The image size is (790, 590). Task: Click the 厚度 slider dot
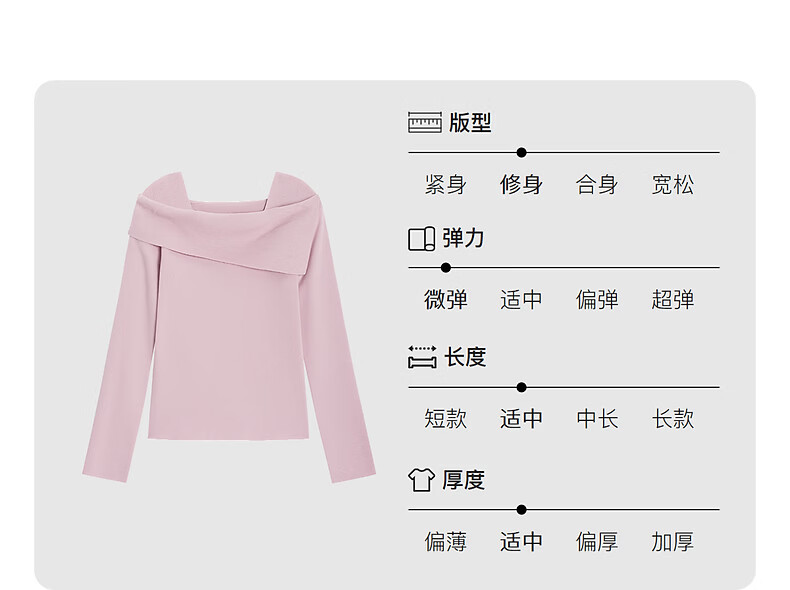[521, 509]
